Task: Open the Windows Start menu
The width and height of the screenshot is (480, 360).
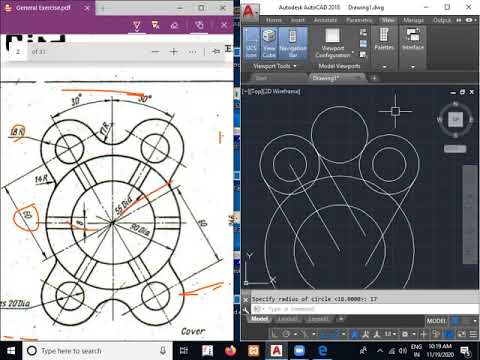Action: (x=11, y=351)
